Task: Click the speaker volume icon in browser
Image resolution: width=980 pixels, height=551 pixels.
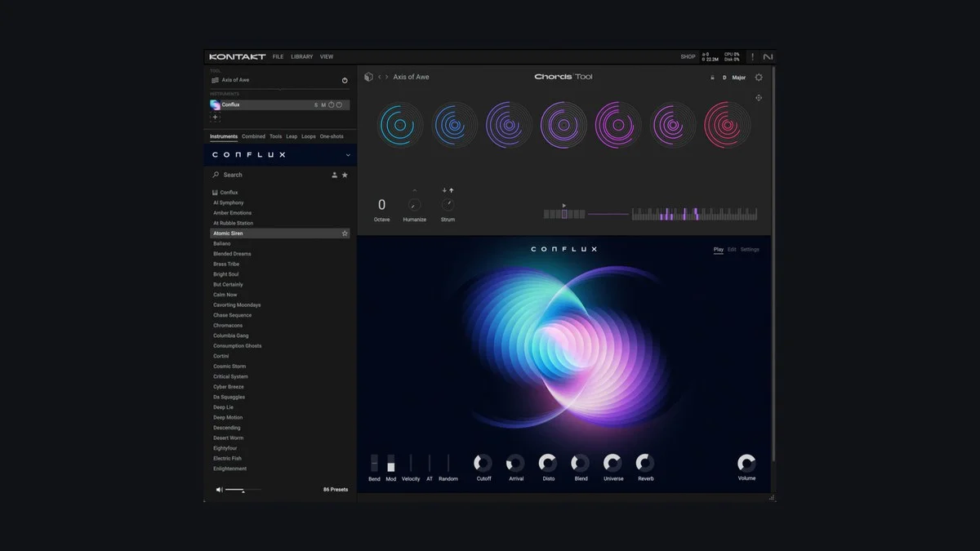Action: (219, 490)
